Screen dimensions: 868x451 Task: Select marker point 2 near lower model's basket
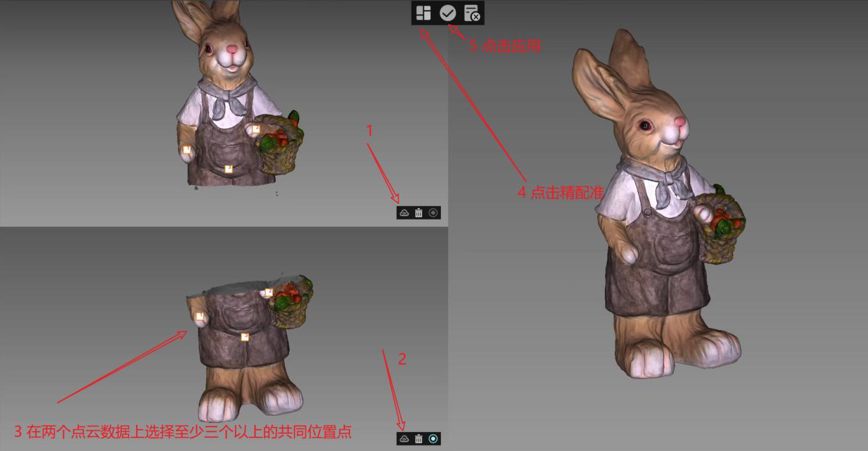(x=269, y=292)
